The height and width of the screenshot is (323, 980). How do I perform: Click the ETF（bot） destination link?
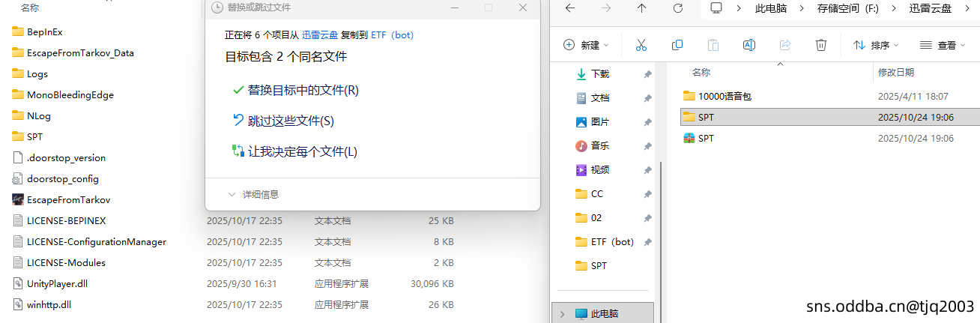(x=392, y=34)
